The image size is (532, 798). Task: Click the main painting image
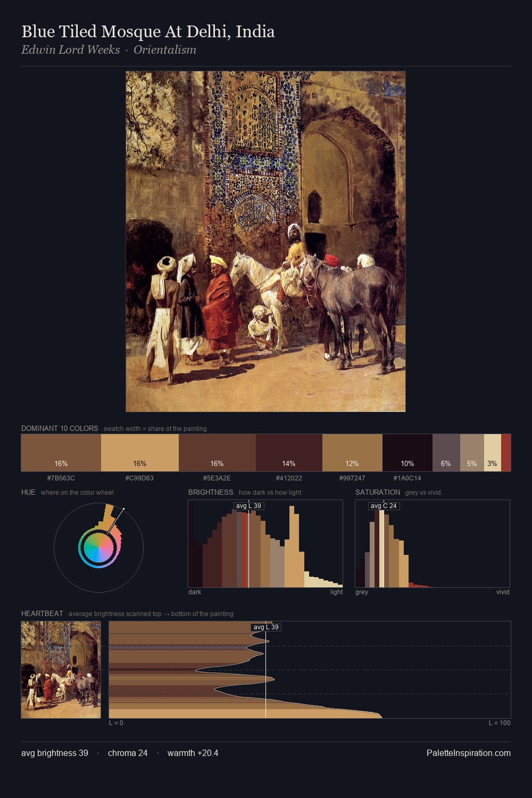pyautogui.click(x=265, y=242)
